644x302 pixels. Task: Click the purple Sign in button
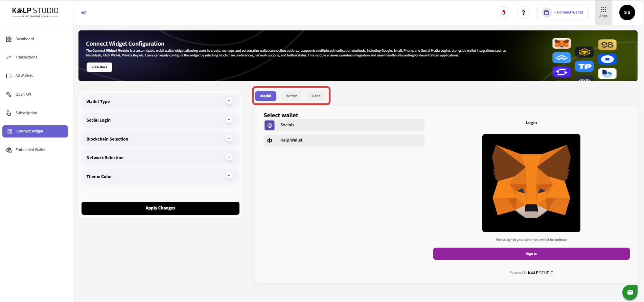531,254
